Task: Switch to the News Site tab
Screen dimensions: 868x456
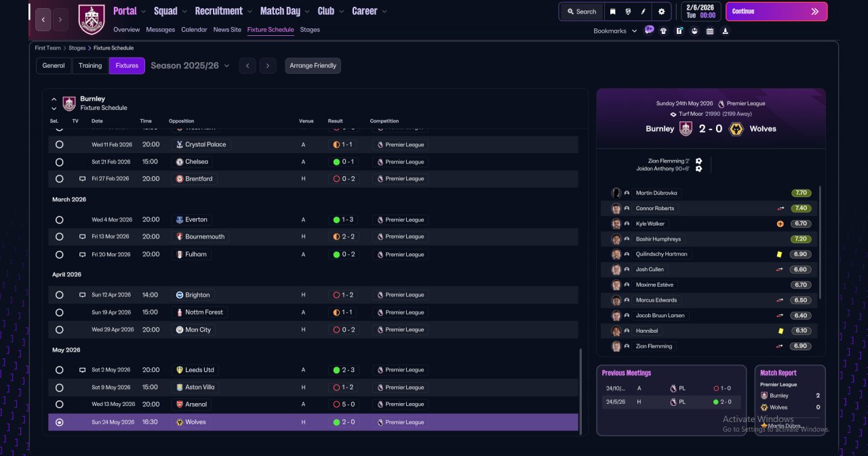Action: click(x=227, y=30)
